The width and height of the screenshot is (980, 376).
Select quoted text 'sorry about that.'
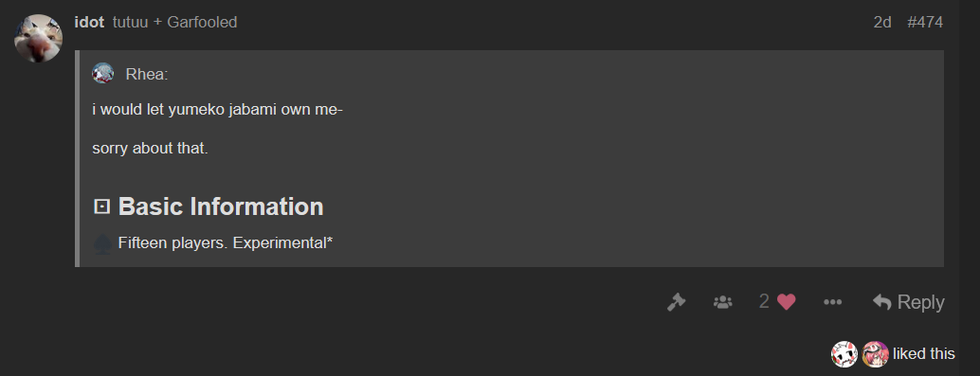pos(150,149)
